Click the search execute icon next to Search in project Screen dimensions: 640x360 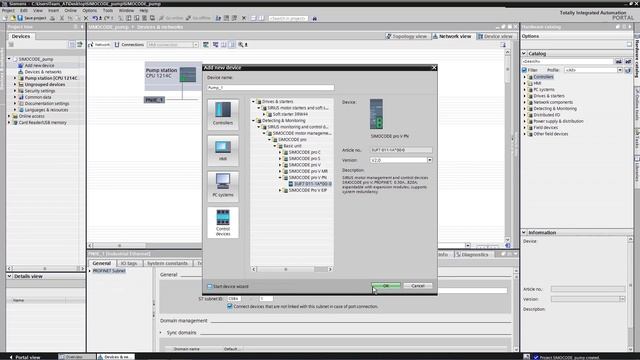coord(314,18)
